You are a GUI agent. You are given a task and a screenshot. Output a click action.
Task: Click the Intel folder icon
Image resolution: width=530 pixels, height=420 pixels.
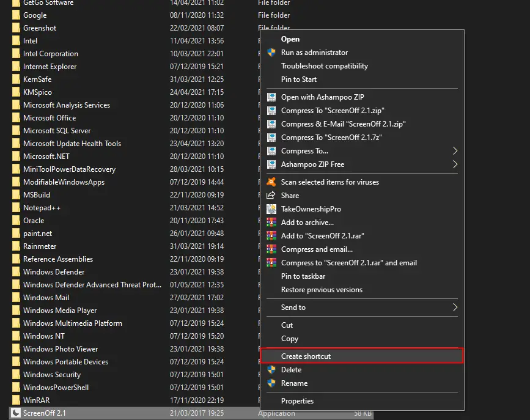click(x=15, y=41)
